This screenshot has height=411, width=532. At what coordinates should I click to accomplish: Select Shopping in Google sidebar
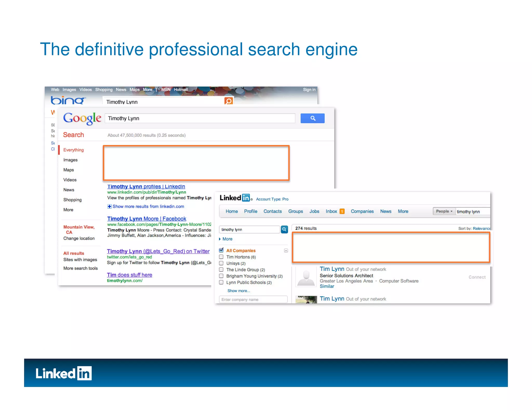[72, 200]
